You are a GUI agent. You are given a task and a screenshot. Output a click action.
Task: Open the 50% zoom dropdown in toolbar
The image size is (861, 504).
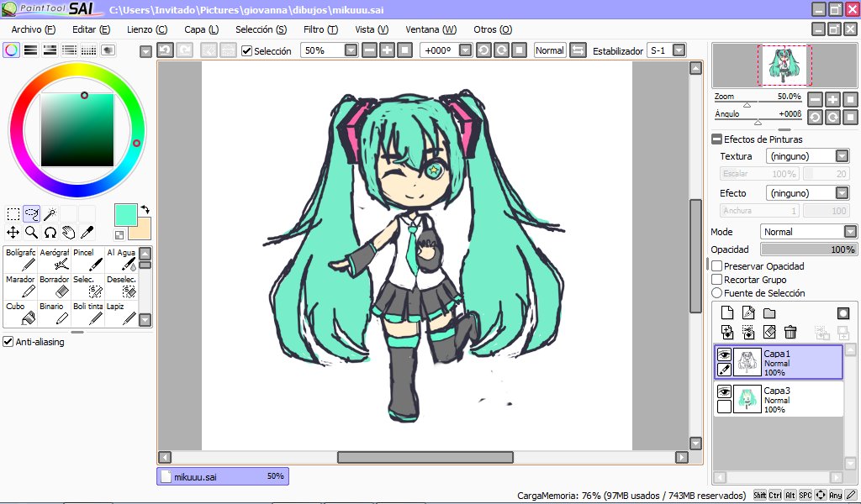click(351, 50)
